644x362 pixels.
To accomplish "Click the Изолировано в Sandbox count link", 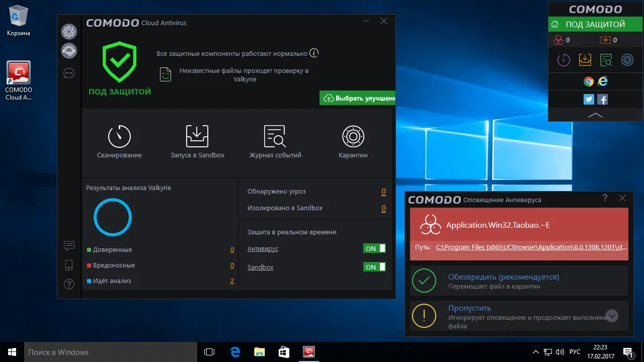I will tap(383, 208).
